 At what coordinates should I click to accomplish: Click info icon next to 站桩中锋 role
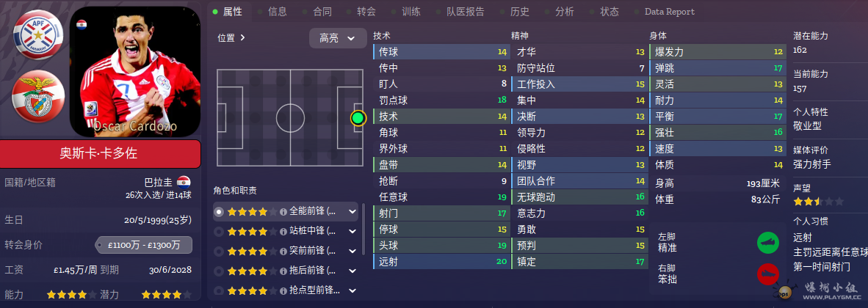[x=283, y=231]
